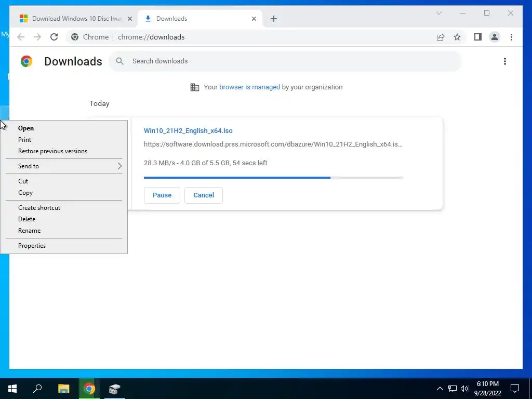Click the Downloads page title
This screenshot has width=532, height=399.
tap(73, 61)
